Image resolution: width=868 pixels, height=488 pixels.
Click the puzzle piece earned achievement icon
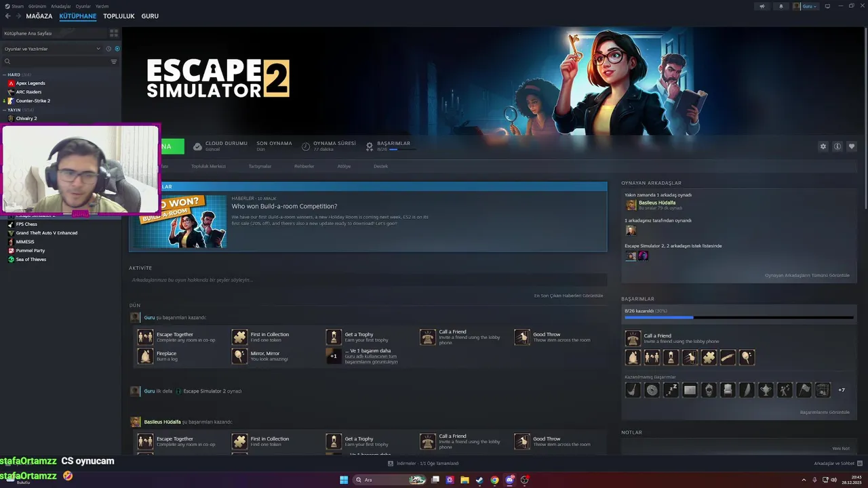(709, 357)
